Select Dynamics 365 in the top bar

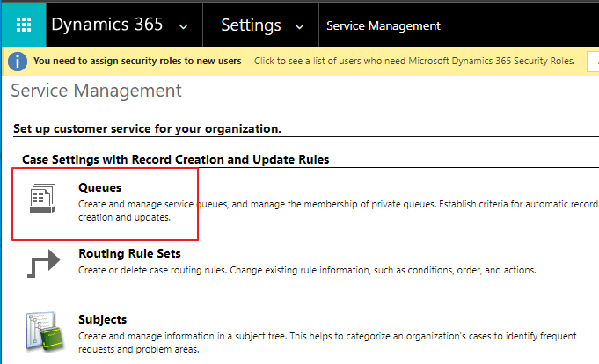point(106,25)
